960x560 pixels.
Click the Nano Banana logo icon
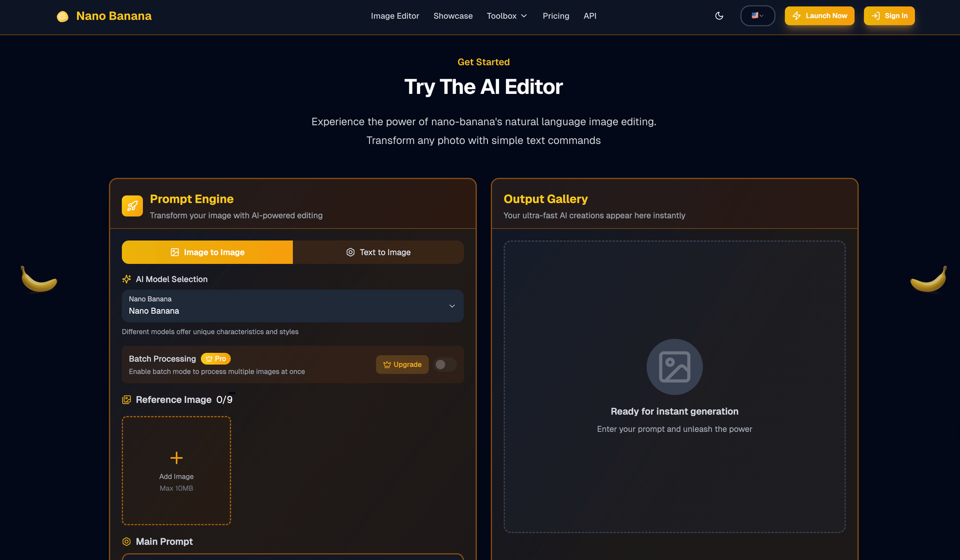(62, 16)
